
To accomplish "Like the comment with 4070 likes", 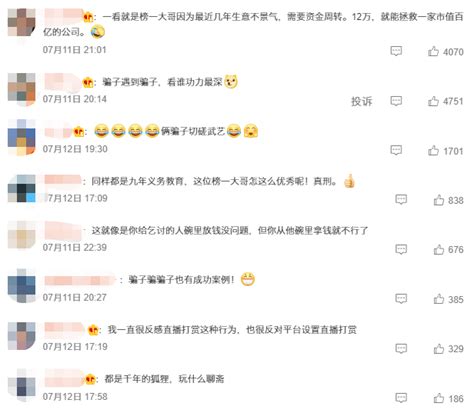I will (433, 51).
